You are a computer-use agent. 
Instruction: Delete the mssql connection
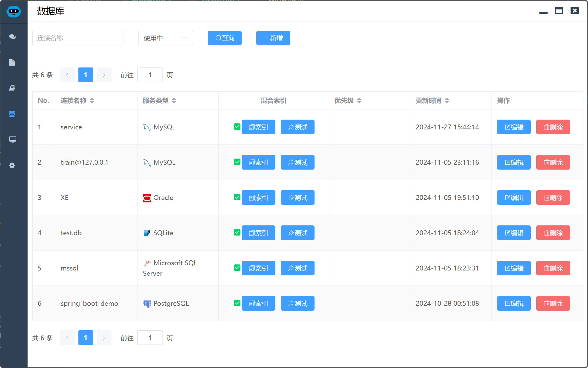click(553, 268)
